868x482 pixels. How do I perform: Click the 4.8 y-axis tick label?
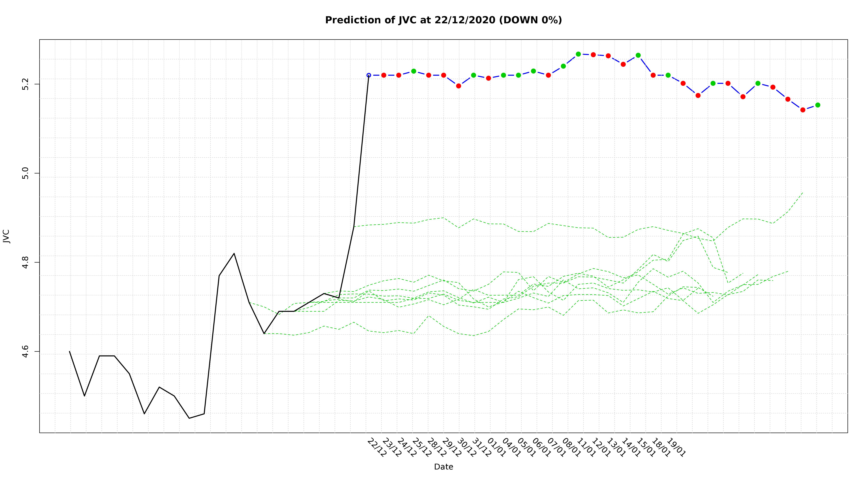(26, 262)
